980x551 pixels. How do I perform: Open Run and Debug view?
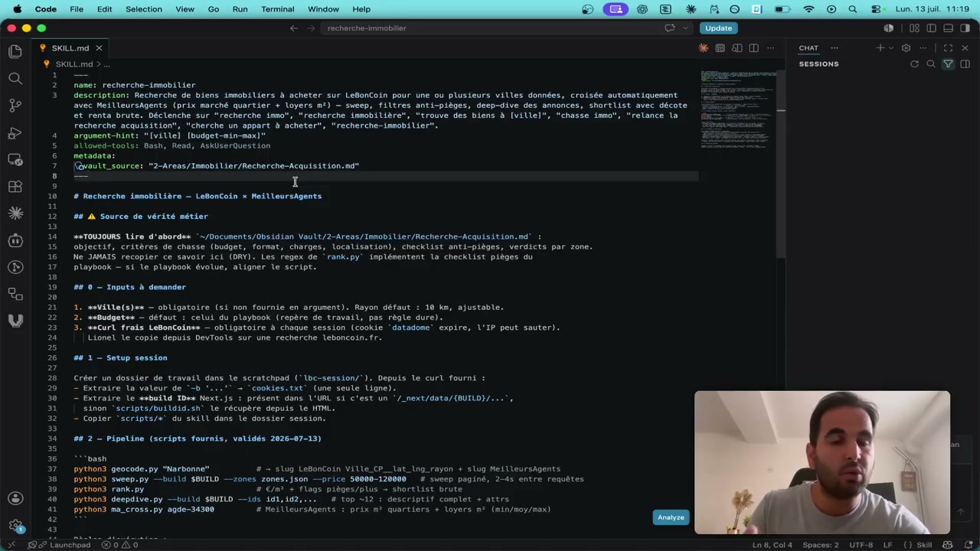click(x=15, y=132)
